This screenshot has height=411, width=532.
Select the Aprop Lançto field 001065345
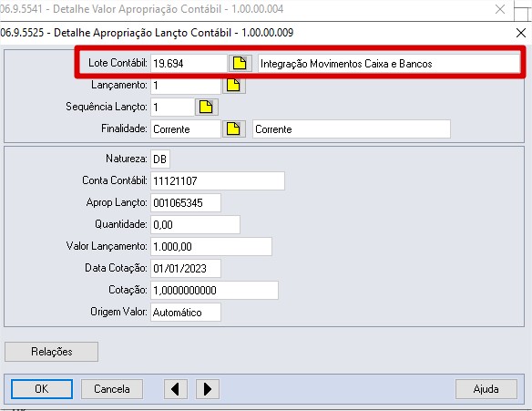186,202
